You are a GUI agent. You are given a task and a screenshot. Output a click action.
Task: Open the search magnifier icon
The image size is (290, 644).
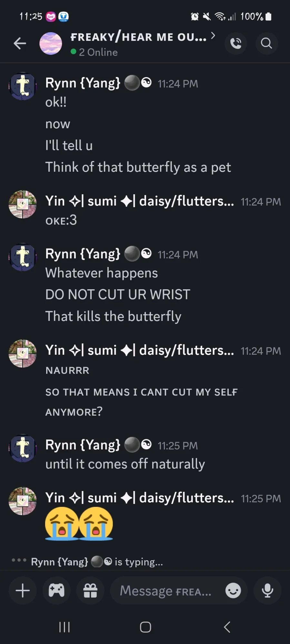pos(266,43)
